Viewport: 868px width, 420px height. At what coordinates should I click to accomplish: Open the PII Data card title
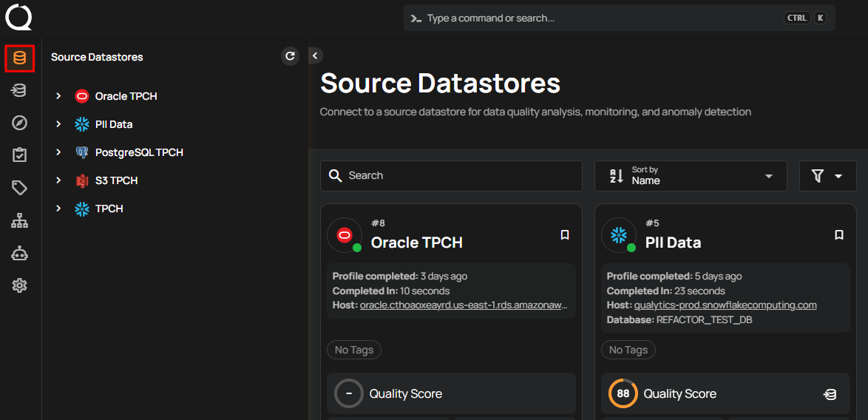click(x=673, y=243)
